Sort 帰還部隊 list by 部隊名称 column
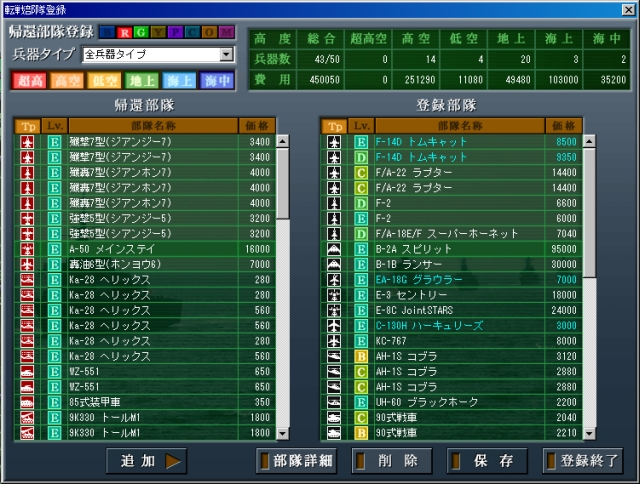 tap(153, 126)
